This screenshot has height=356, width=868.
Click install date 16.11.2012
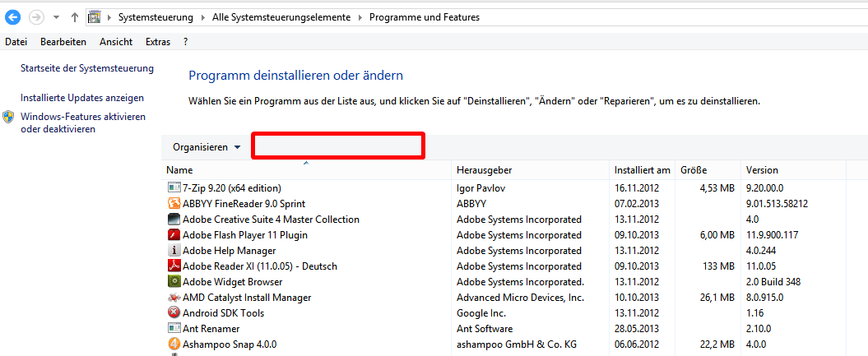pyautogui.click(x=637, y=188)
